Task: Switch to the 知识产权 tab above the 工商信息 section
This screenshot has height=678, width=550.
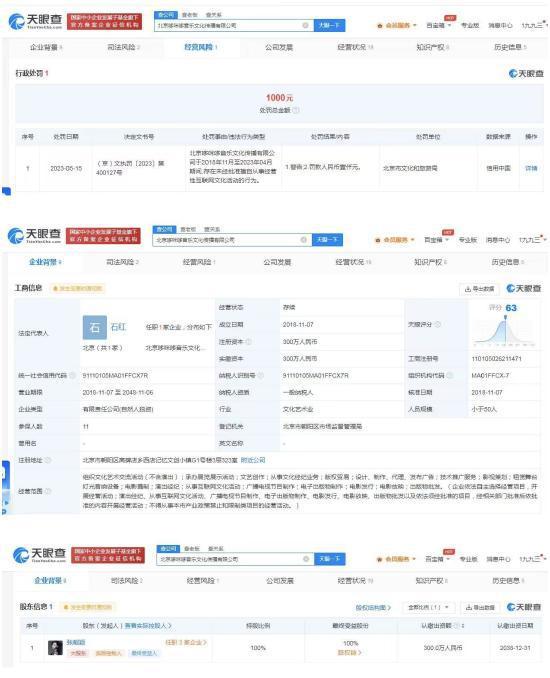Action: click(430, 262)
